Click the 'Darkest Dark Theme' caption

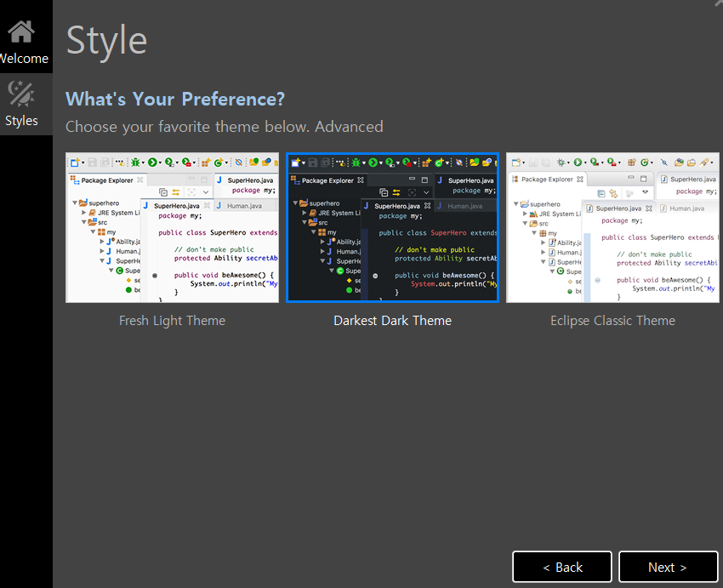392,321
